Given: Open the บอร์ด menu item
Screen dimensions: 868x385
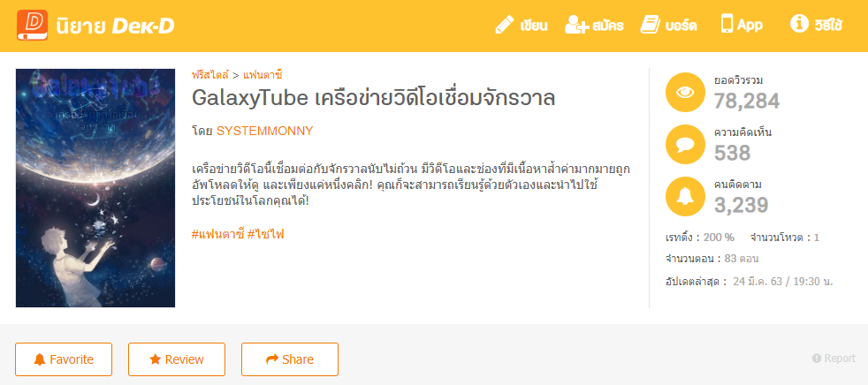Looking at the screenshot, I should 681,26.
